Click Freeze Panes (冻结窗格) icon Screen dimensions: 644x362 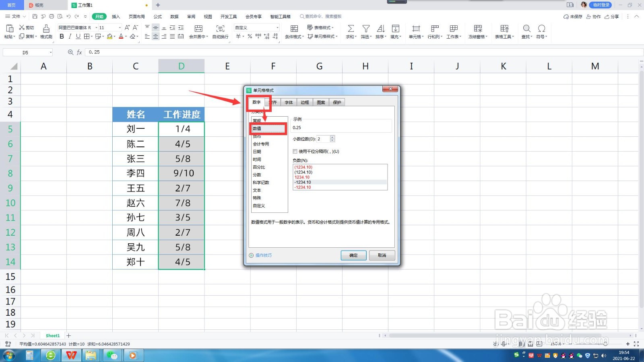pyautogui.click(x=478, y=29)
